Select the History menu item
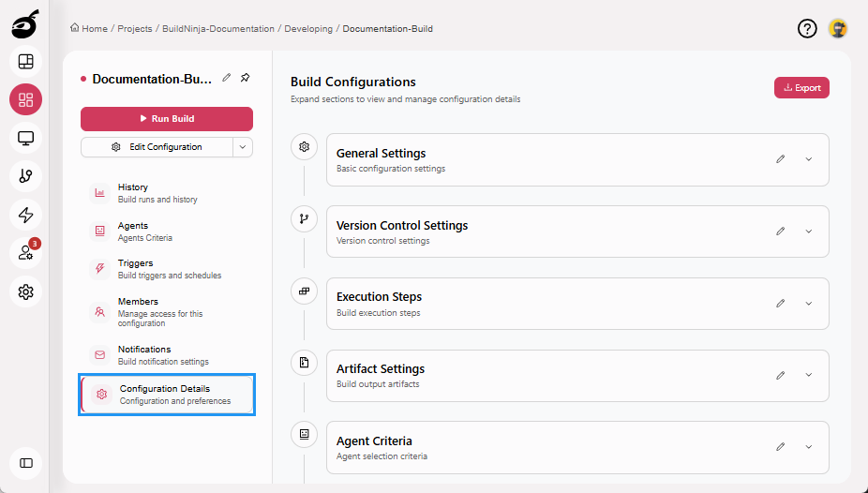The width and height of the screenshot is (868, 493). pyautogui.click(x=167, y=193)
